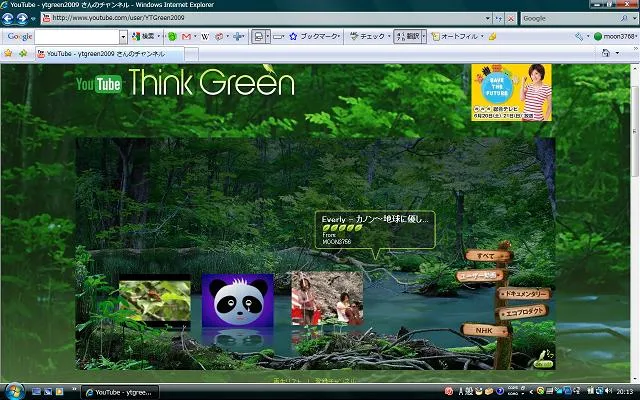Click the Think Green title banner
Image resolution: width=640 pixels, height=400 pixels.
point(211,82)
